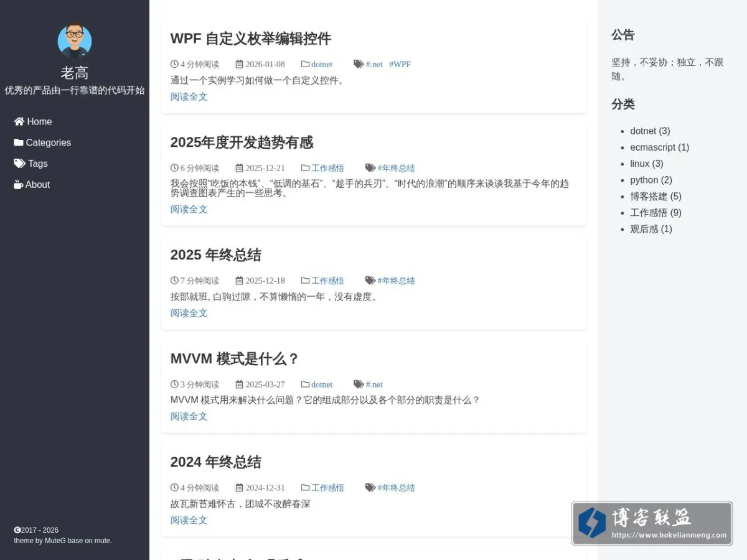Click the 博客联盟 badge

coord(652,523)
